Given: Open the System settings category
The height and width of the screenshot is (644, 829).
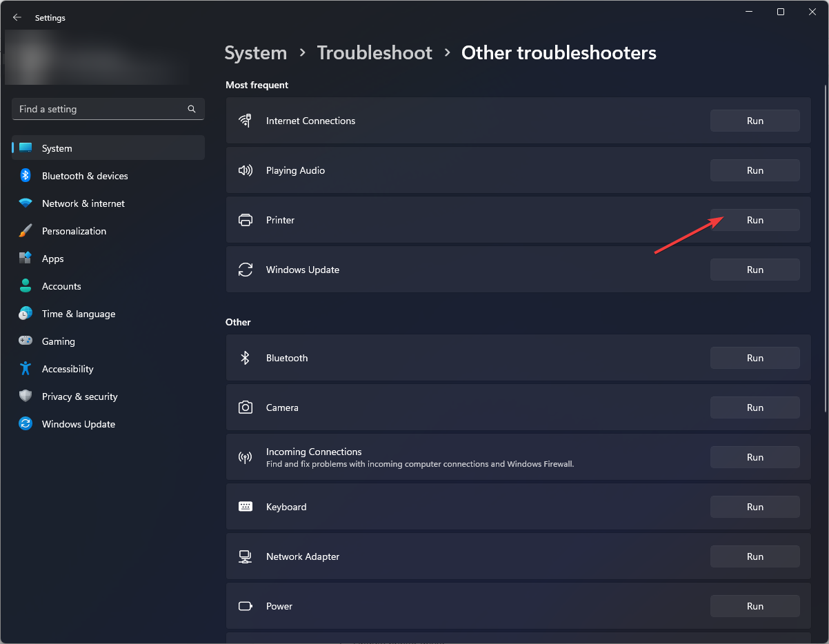Looking at the screenshot, I should click(x=108, y=148).
